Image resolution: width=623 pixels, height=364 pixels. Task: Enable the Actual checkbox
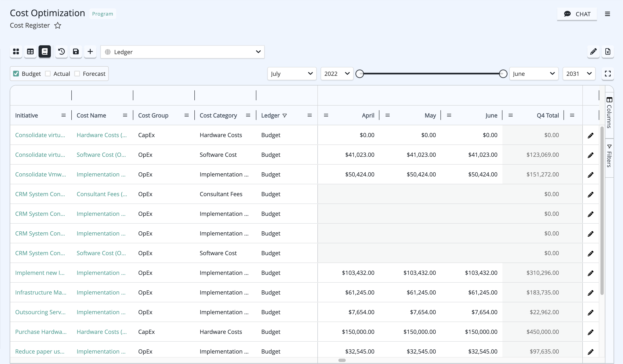(x=48, y=74)
